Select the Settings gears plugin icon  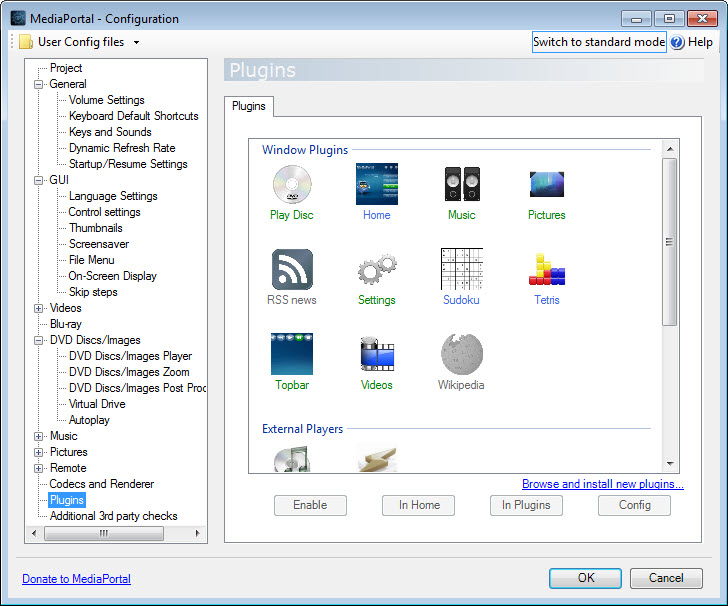click(x=377, y=268)
